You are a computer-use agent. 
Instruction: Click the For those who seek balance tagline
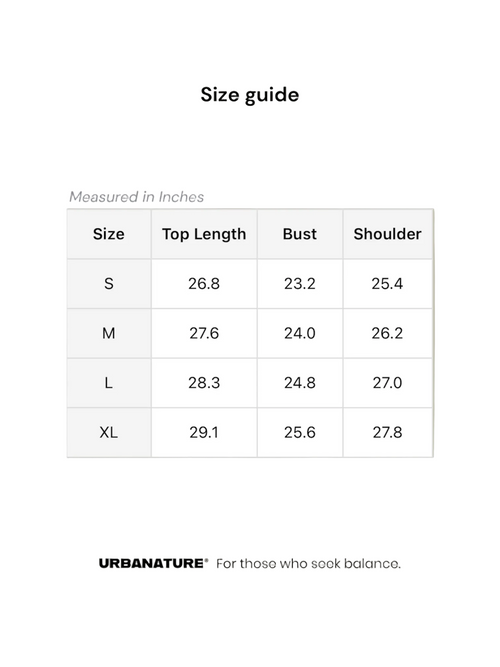click(x=309, y=564)
